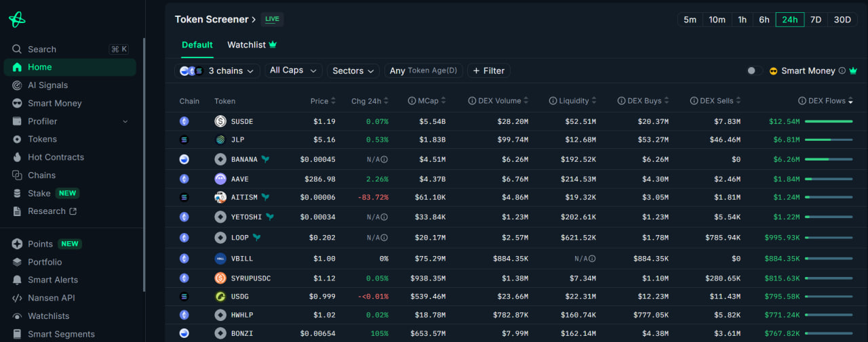Open the HWHLP token row
The image size is (868, 342).
(x=516, y=315)
